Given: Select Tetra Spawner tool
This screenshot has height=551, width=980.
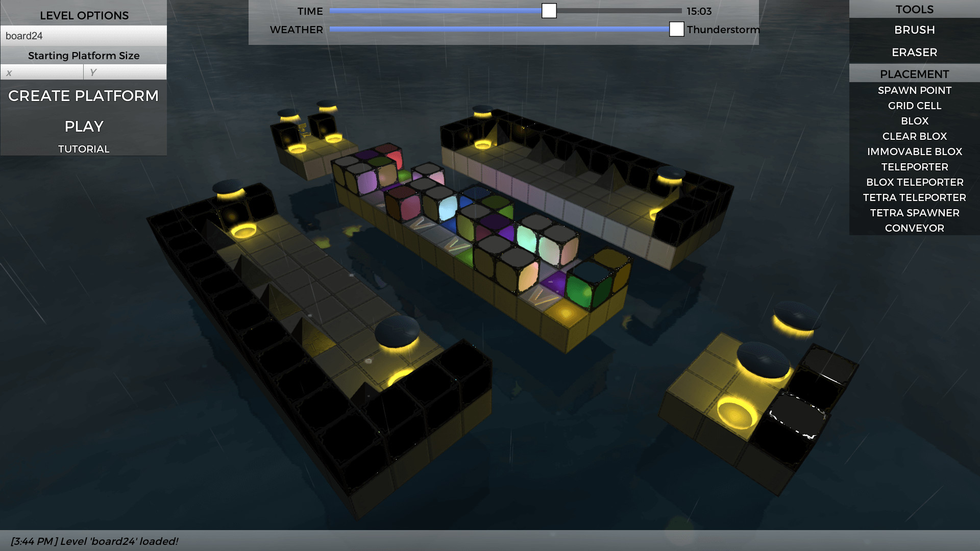Looking at the screenshot, I should [x=915, y=213].
